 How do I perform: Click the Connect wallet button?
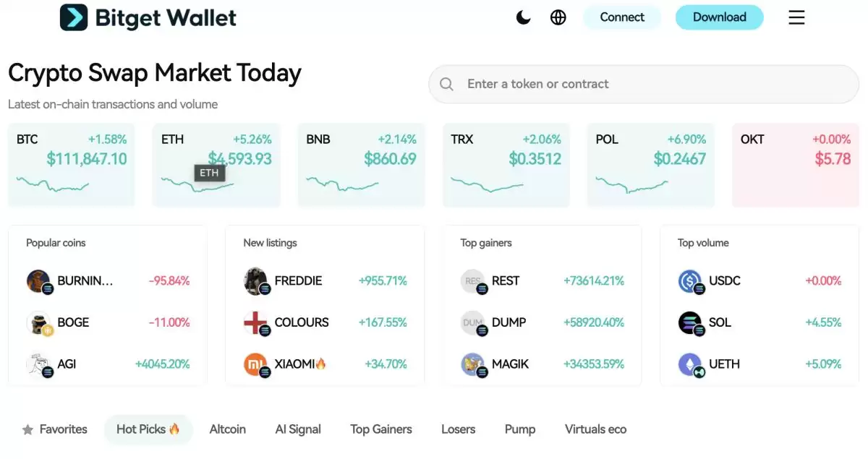(x=622, y=17)
